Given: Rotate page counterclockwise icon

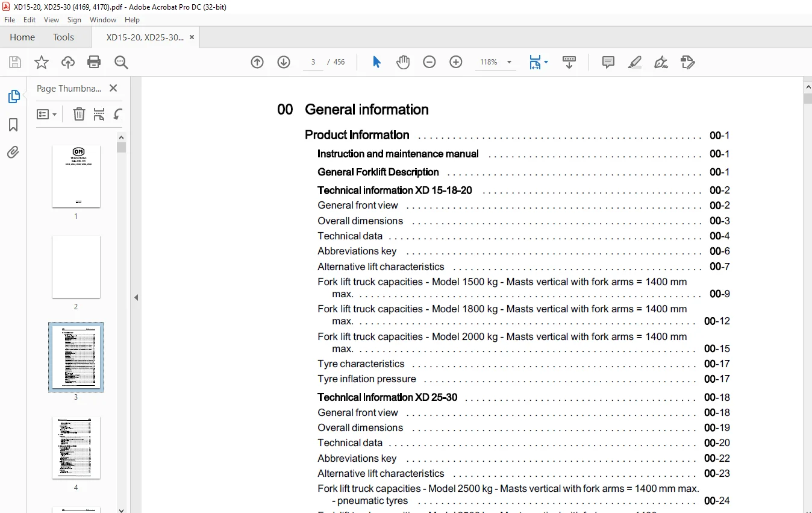Looking at the screenshot, I should [118, 114].
